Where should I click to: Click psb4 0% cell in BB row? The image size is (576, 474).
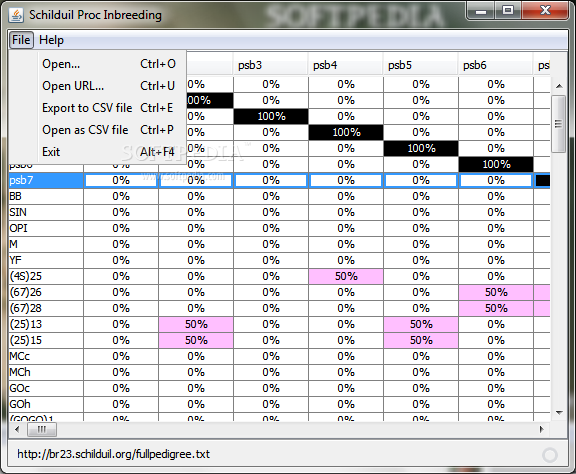(346, 196)
